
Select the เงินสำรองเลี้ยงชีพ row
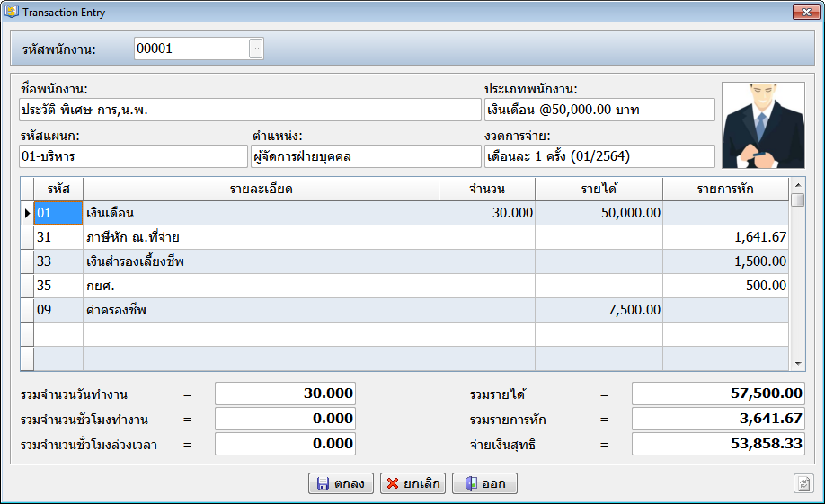261,261
